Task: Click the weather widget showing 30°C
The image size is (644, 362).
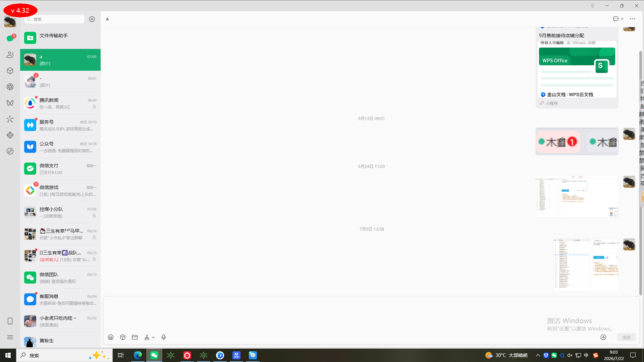Action: [506, 355]
